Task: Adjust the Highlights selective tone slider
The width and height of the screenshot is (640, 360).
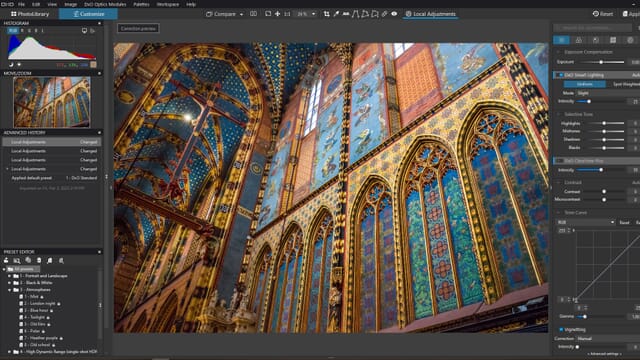Action: pos(604,123)
